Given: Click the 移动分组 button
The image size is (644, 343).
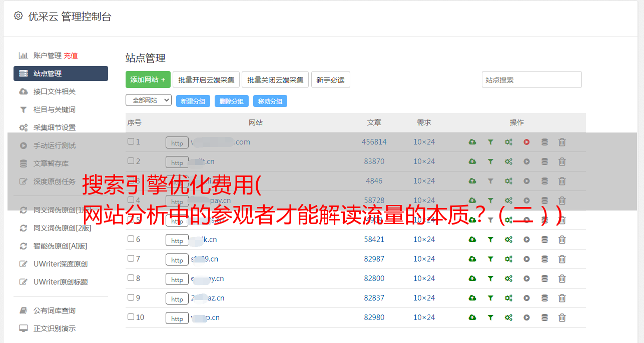Looking at the screenshot, I should 270,101.
